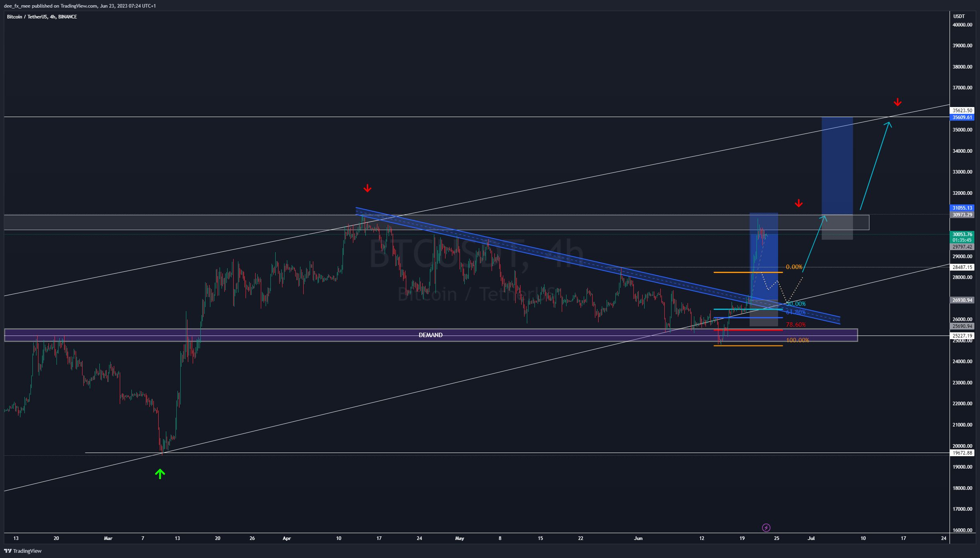980x558 pixels.
Task: Click the DEMAND zone label
Action: pyautogui.click(x=431, y=335)
